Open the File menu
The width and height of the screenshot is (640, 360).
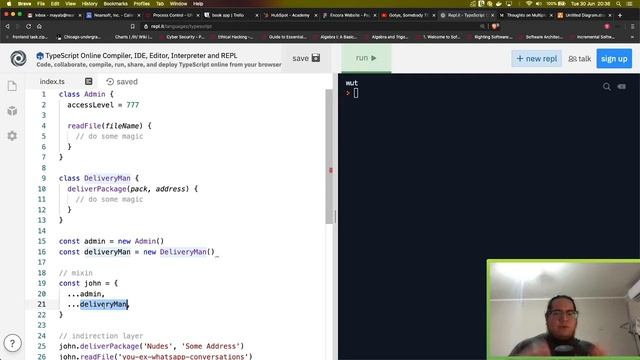(x=41, y=4)
